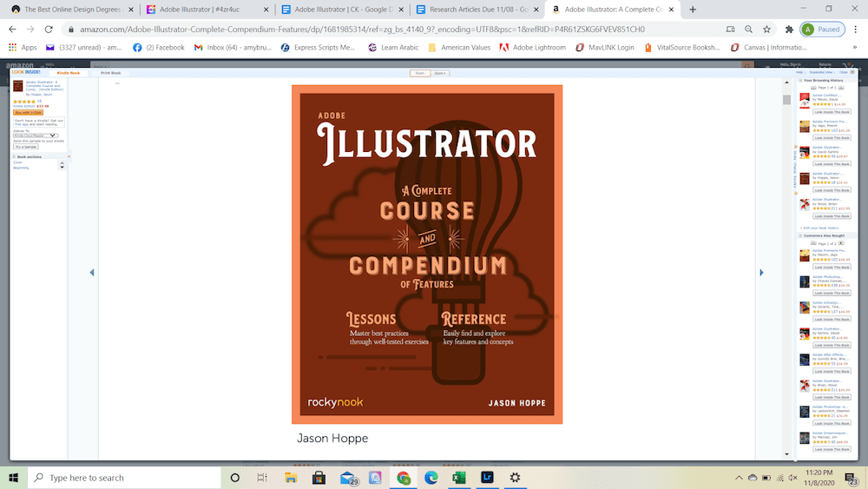Select the Kindle Book tab
The height and width of the screenshot is (489, 868).
(68, 73)
